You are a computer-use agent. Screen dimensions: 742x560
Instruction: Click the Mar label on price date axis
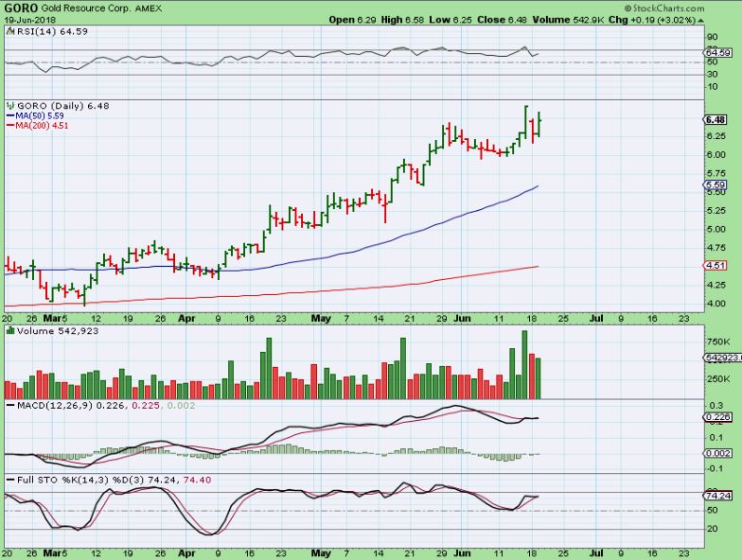[x=52, y=319]
